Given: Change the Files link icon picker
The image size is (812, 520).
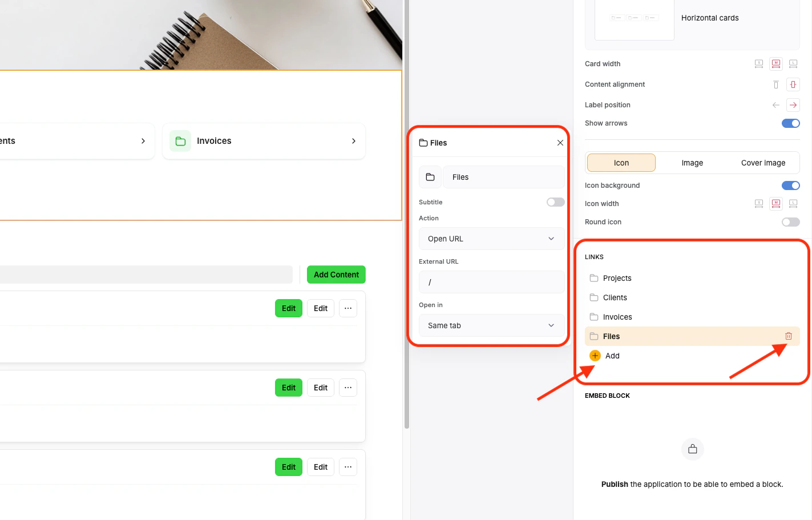Looking at the screenshot, I should pyautogui.click(x=430, y=177).
